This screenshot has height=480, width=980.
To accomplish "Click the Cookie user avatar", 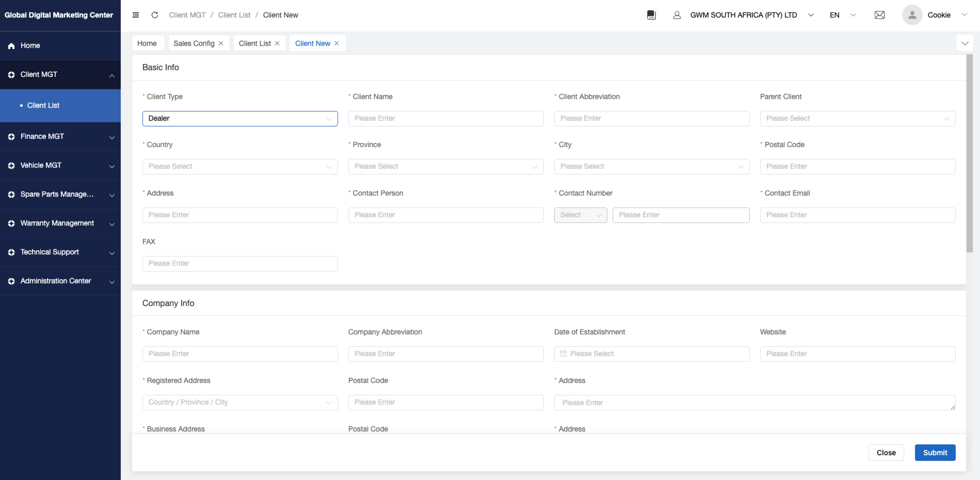I will (912, 15).
